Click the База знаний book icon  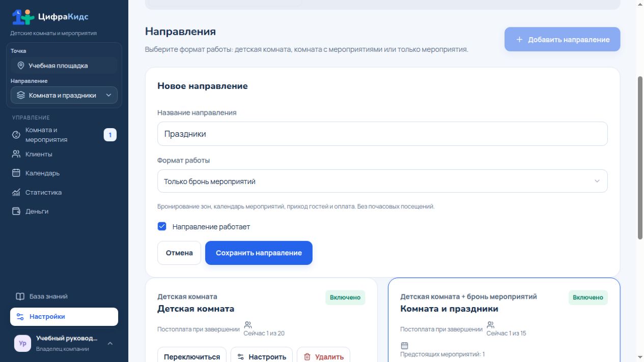(x=20, y=296)
